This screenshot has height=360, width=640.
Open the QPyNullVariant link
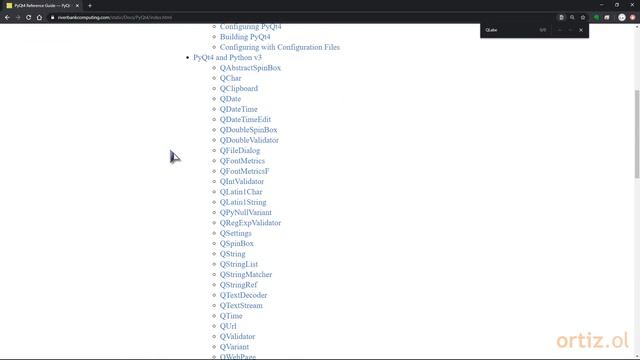[x=246, y=213]
